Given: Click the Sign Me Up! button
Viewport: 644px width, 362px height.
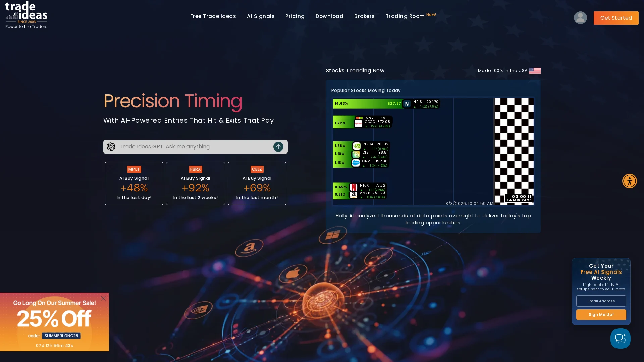Looking at the screenshot, I should click(x=601, y=315).
